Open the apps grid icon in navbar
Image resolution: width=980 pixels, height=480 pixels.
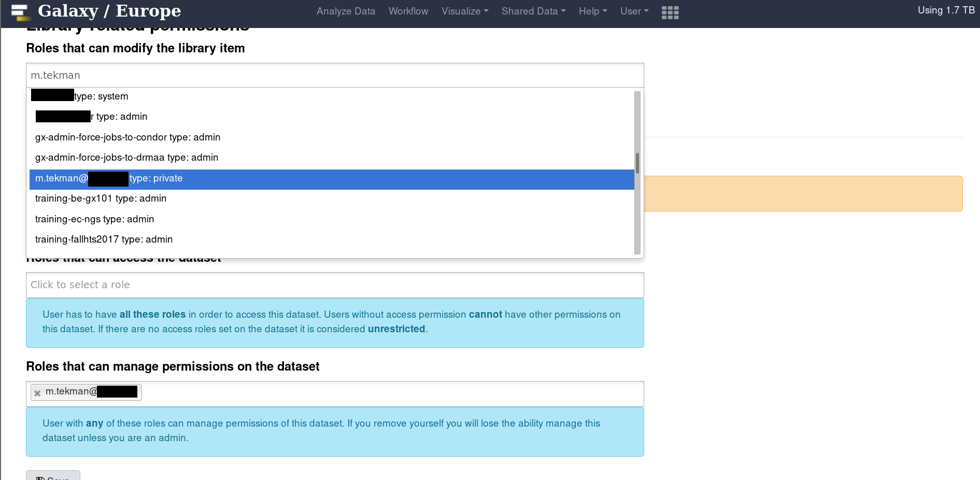[x=670, y=12]
